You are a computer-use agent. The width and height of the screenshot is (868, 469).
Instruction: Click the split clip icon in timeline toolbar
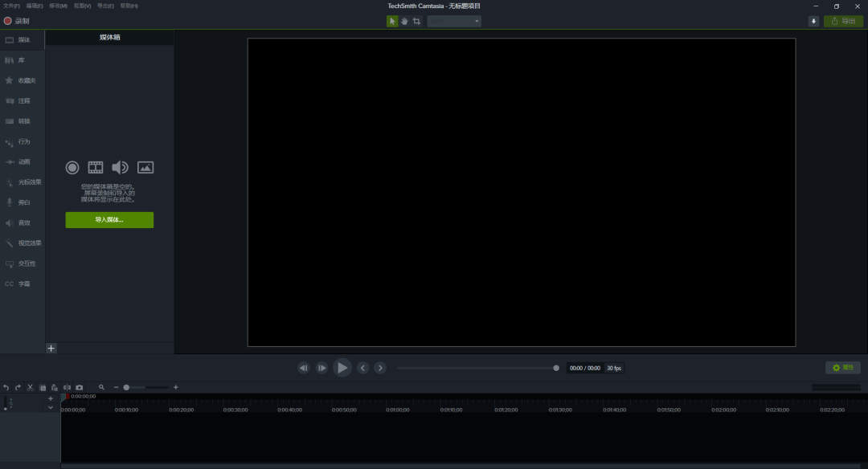(x=67, y=388)
